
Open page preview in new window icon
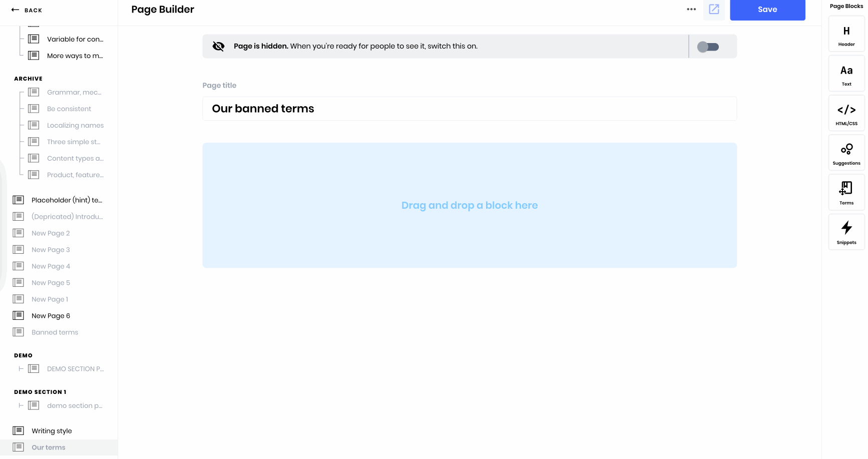[714, 9]
